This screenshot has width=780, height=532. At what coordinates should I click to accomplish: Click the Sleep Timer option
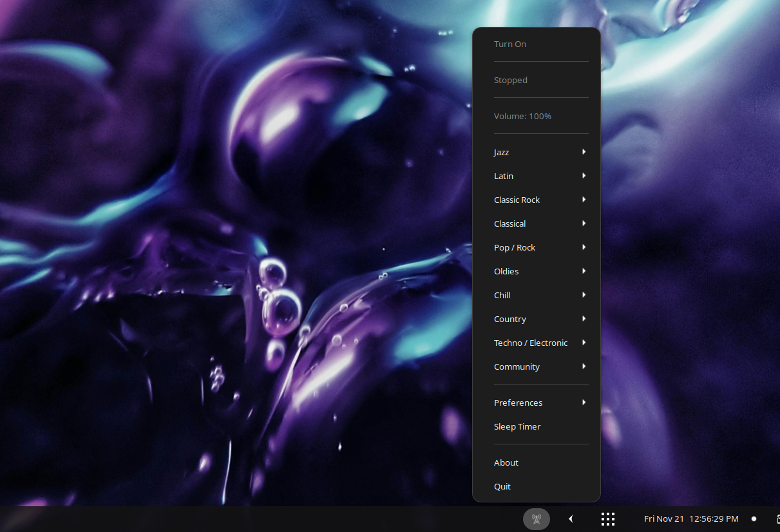click(x=517, y=426)
